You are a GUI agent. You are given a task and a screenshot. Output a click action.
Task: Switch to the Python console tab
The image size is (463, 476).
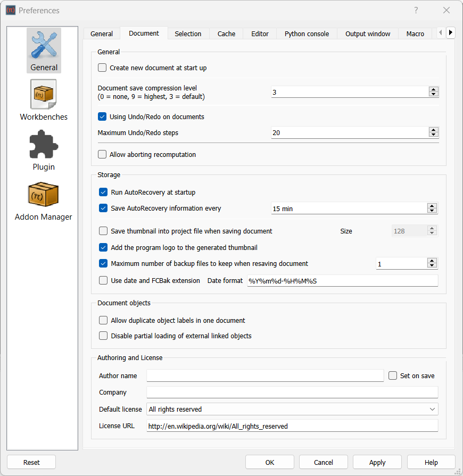click(307, 34)
